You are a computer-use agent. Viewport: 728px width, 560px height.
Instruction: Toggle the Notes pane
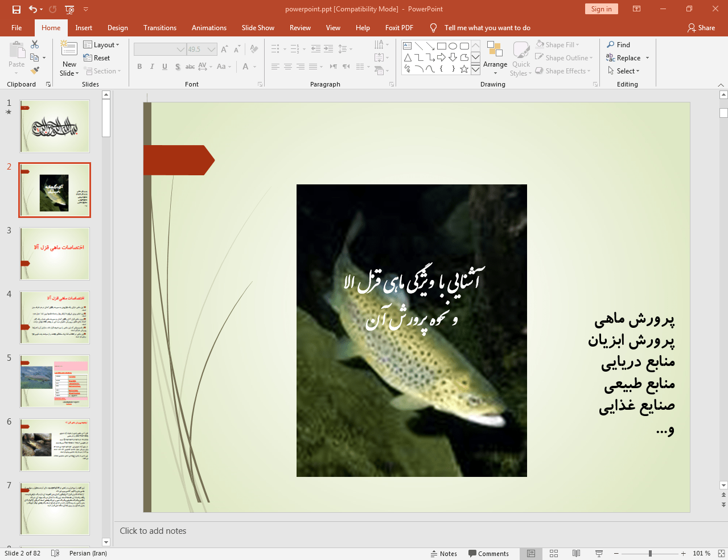click(x=444, y=554)
